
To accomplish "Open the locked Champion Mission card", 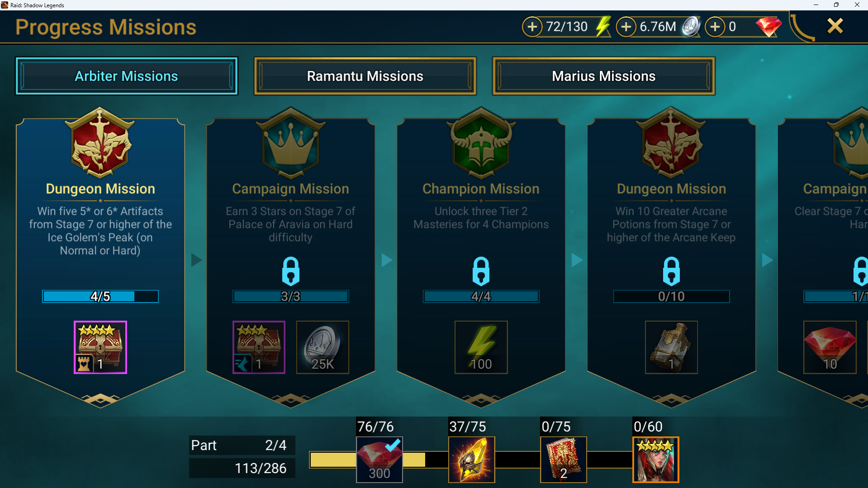I will tap(481, 258).
